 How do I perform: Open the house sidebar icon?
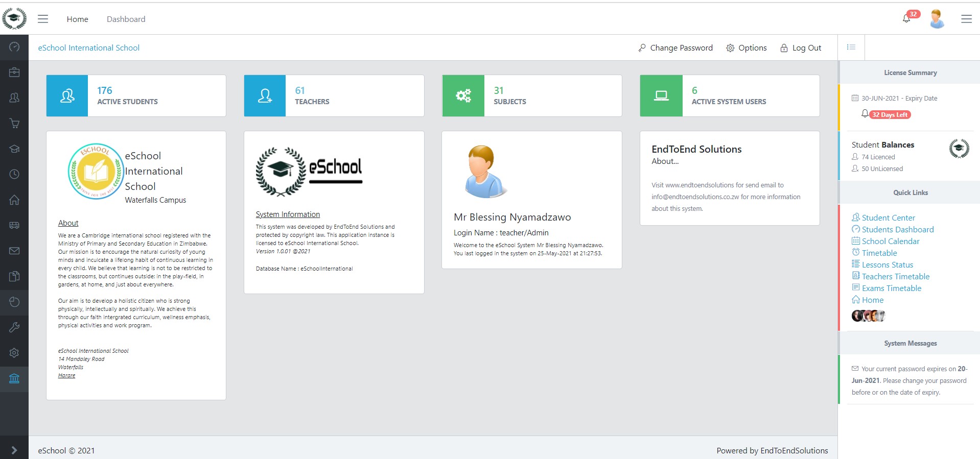point(14,200)
